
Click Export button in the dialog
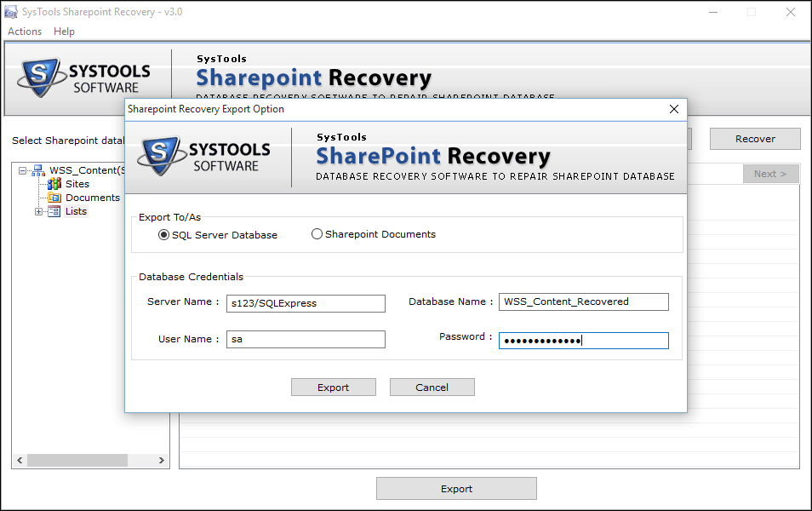tap(334, 388)
